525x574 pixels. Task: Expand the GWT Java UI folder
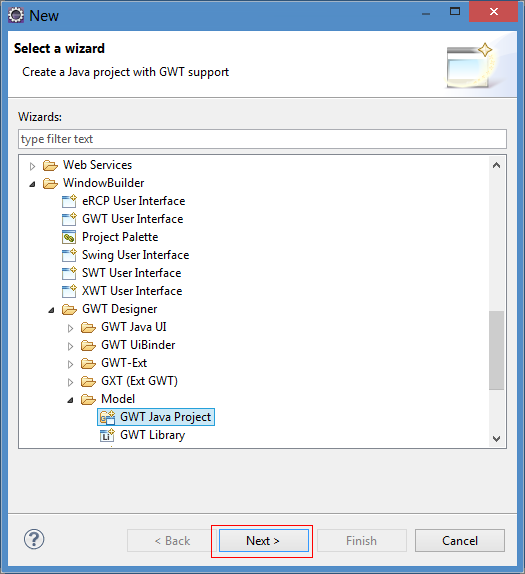(x=70, y=328)
